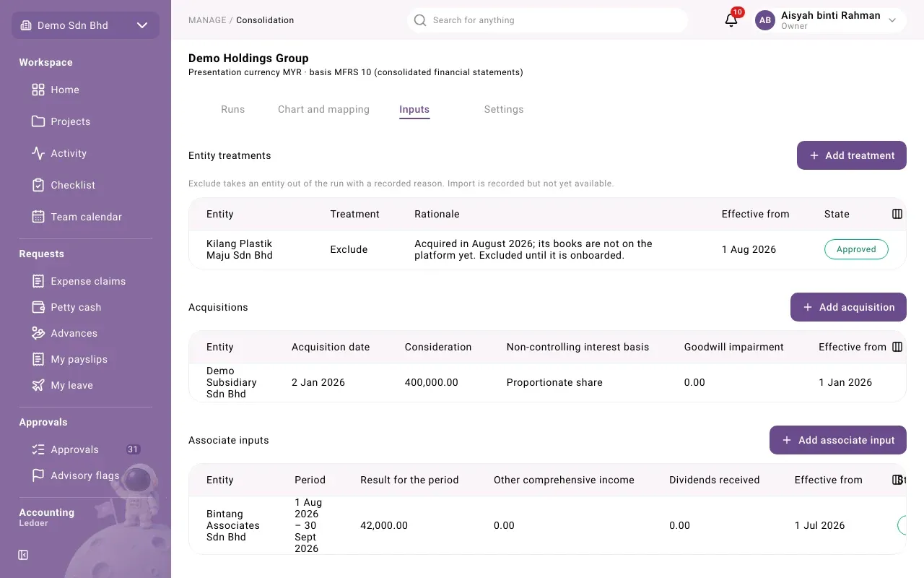Expand the Aisyah binti Rahman user menu
This screenshot has height=578, width=924.
830,20
